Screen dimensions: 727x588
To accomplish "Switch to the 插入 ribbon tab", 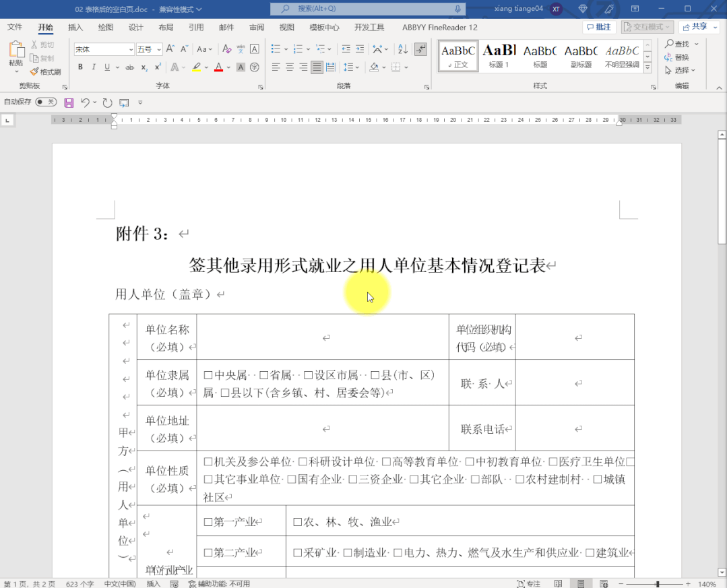I will 75,27.
